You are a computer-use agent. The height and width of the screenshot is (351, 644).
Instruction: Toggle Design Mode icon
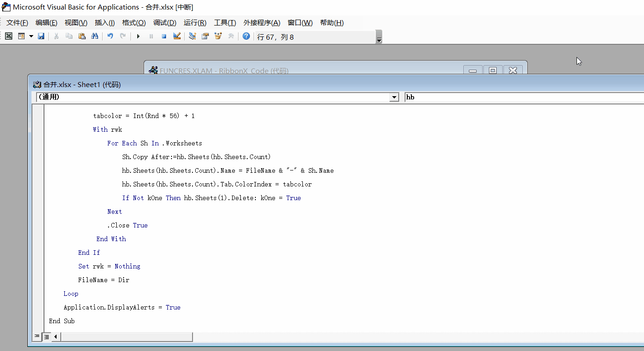click(177, 36)
